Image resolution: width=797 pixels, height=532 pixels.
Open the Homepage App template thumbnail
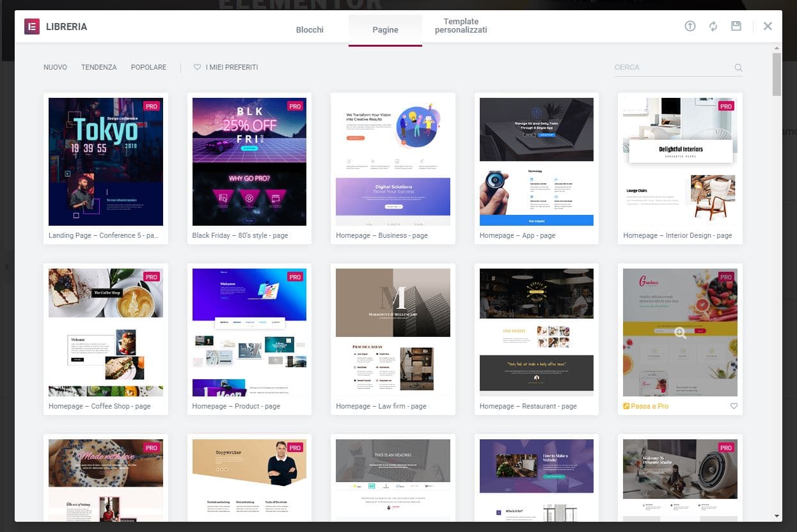537,162
